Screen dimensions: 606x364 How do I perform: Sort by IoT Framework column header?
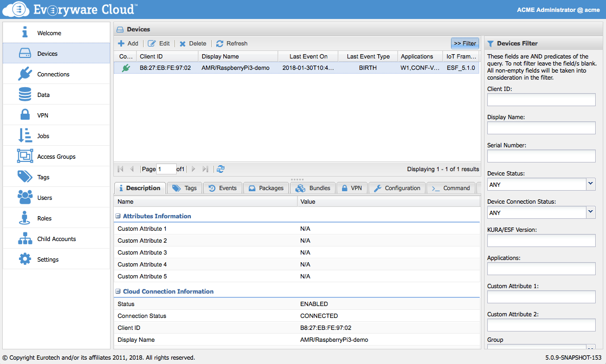(461, 56)
